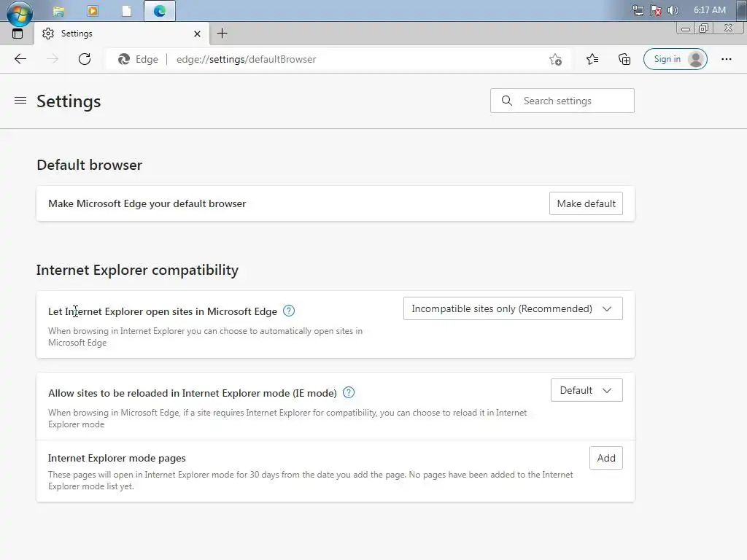
Task: Click the Edge icon in address bar
Action: 124,59
